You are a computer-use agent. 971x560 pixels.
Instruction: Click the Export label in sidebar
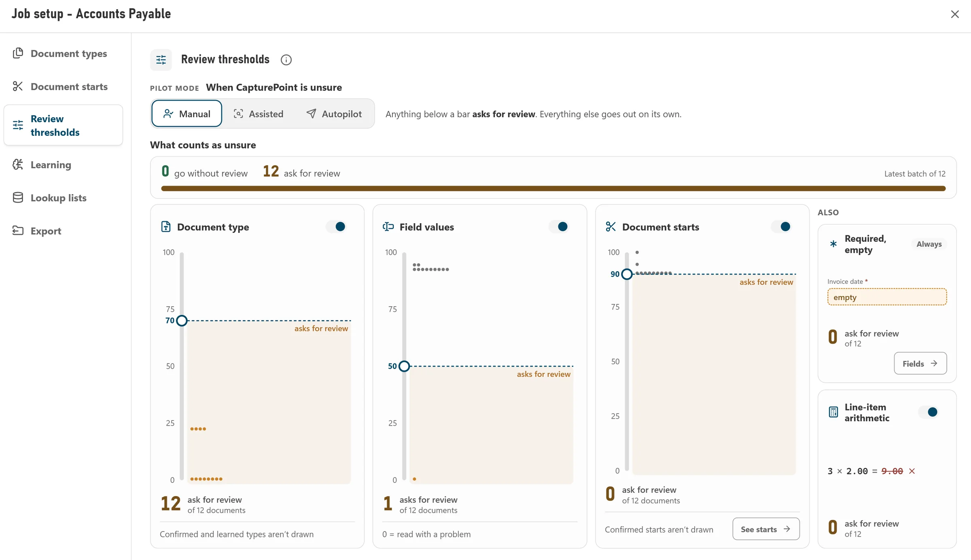(x=46, y=231)
